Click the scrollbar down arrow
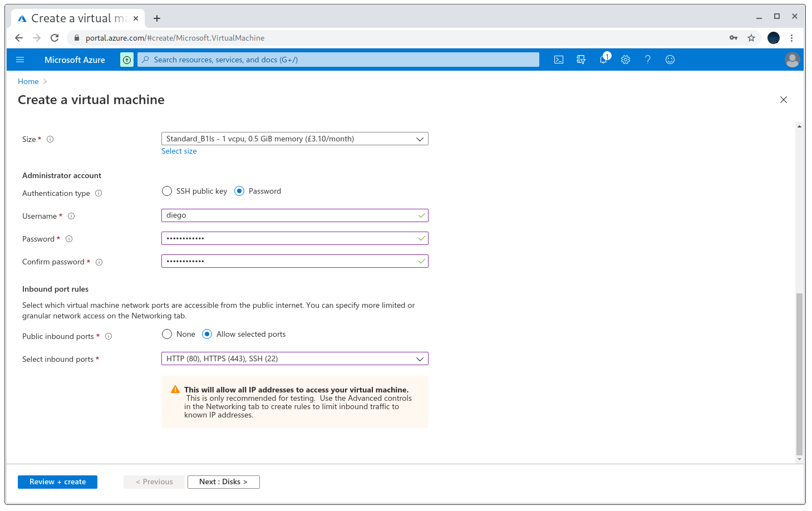 pos(799,459)
